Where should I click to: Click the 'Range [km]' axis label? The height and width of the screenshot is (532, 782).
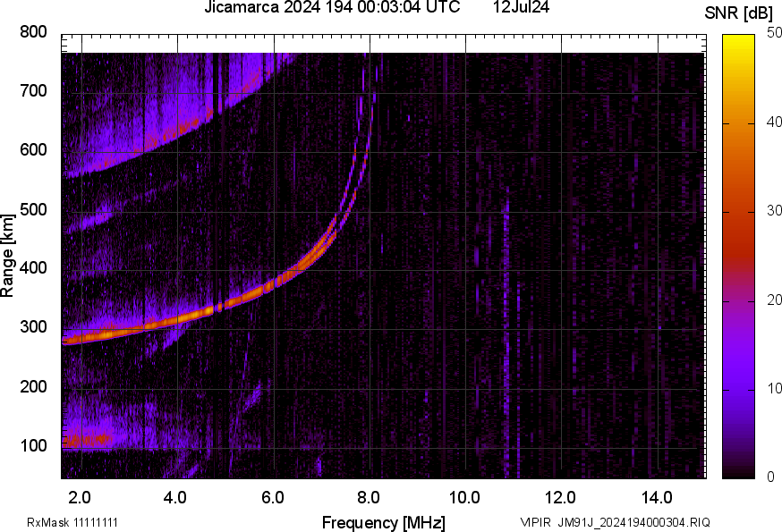pyautogui.click(x=7, y=256)
